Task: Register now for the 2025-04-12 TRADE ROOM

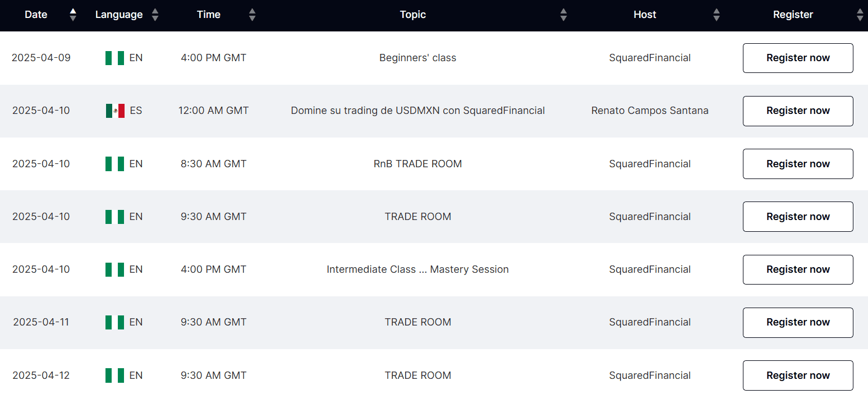Action: (798, 375)
